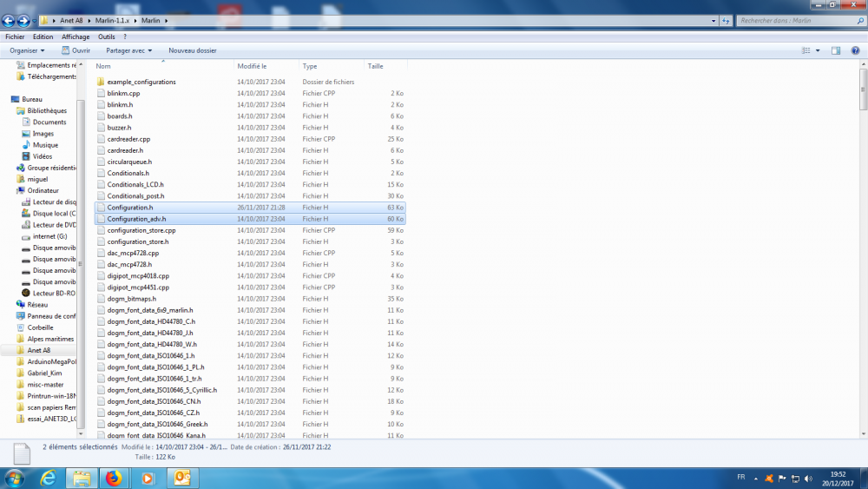Image resolution: width=868 pixels, height=489 pixels.
Task: Click the search magnifier icon
Action: click(x=860, y=21)
